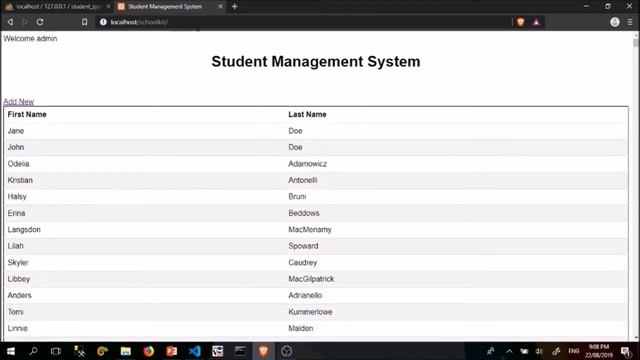Image resolution: width=640 pixels, height=360 pixels.
Task: Click the first name Tomi
Action: (16, 312)
